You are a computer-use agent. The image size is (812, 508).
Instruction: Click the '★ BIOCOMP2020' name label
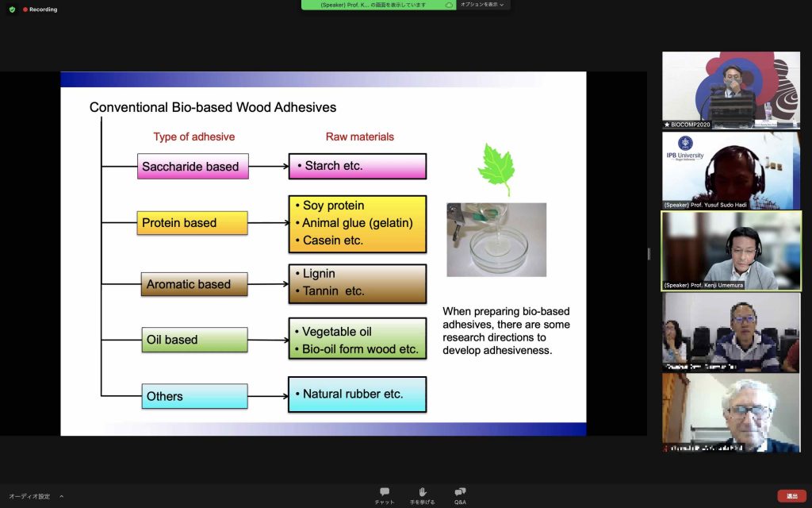(688, 125)
